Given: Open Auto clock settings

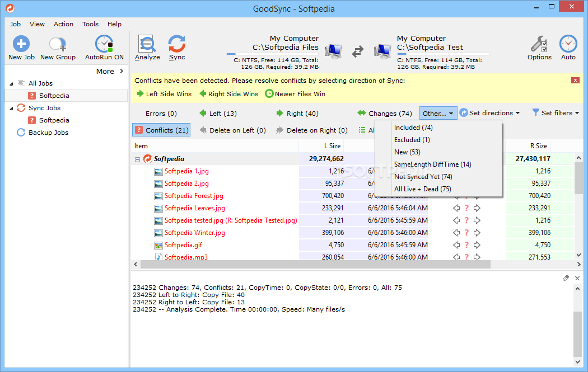Looking at the screenshot, I should pos(568,44).
